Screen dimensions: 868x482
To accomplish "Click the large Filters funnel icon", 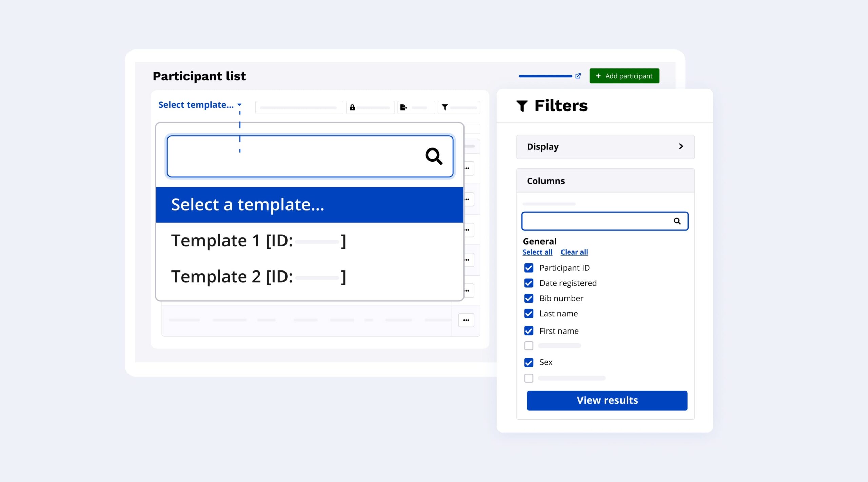I will coord(522,106).
